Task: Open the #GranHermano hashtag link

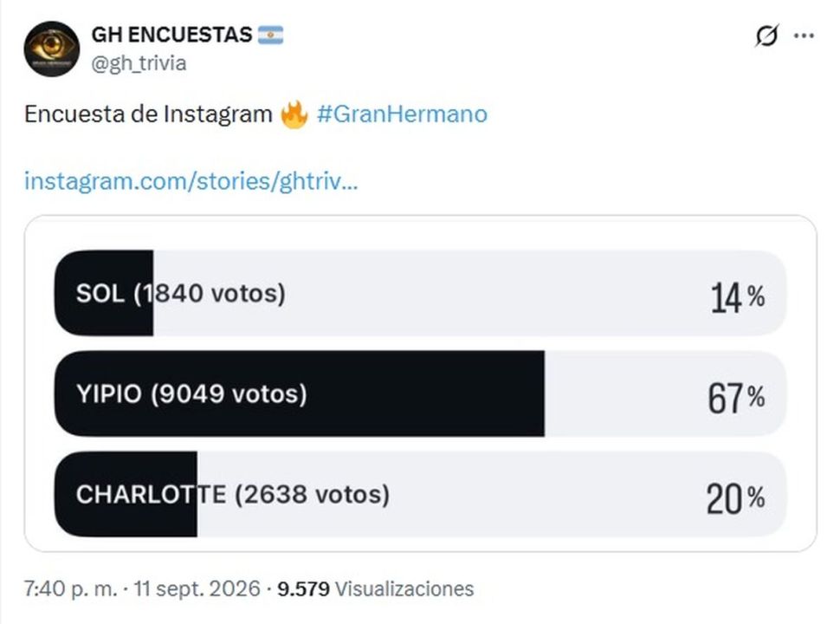Action: pos(402,114)
